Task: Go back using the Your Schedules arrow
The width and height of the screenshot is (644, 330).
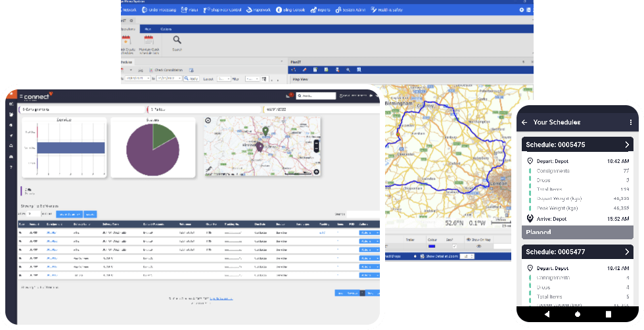Action: coord(524,122)
